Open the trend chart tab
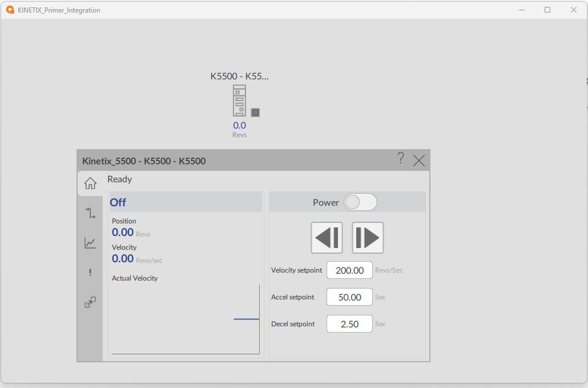The height and width of the screenshot is (388, 588). (x=90, y=243)
